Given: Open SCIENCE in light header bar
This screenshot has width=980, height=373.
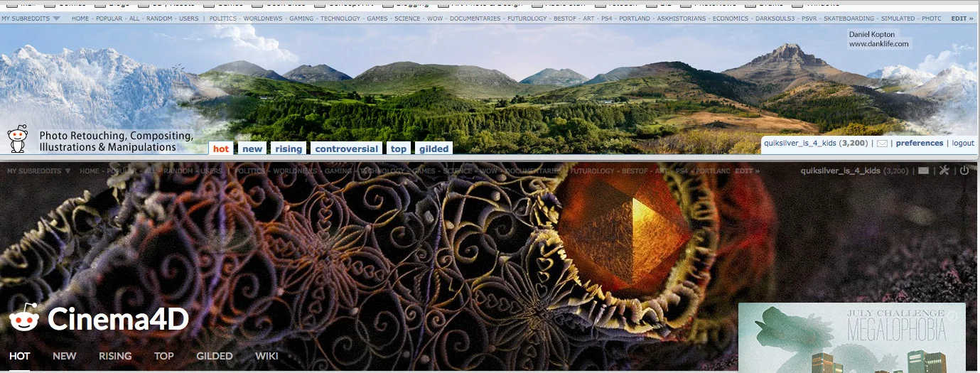Looking at the screenshot, I should tap(408, 18).
